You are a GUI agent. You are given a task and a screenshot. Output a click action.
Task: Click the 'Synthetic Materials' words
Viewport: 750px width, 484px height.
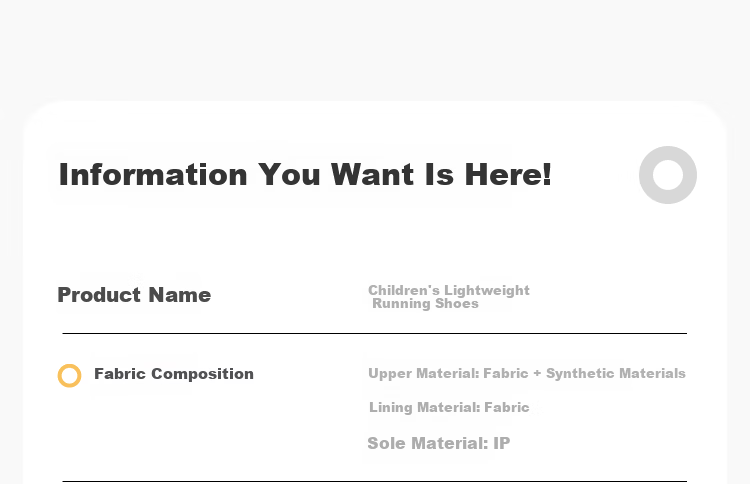pyautogui.click(x=616, y=374)
